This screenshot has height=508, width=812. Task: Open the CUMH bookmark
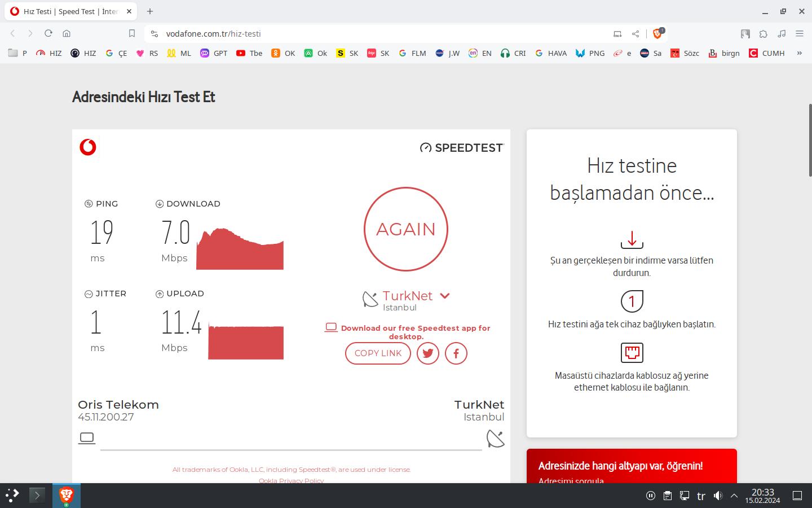pyautogui.click(x=767, y=53)
